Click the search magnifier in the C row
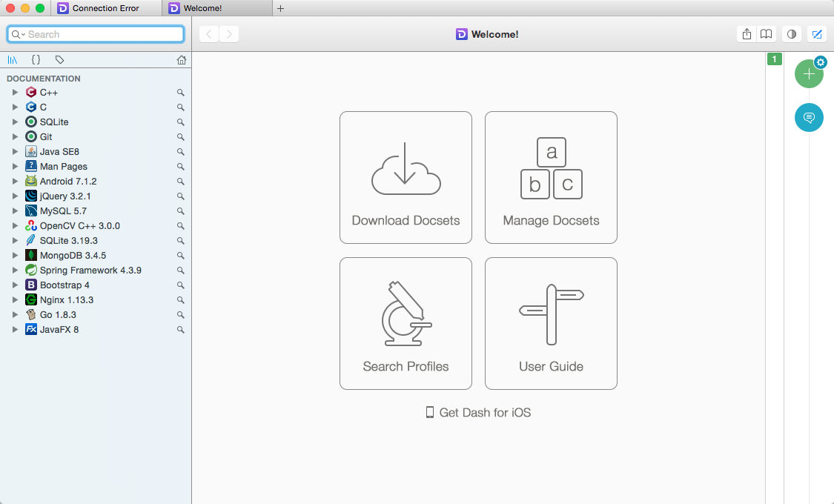 [x=181, y=107]
